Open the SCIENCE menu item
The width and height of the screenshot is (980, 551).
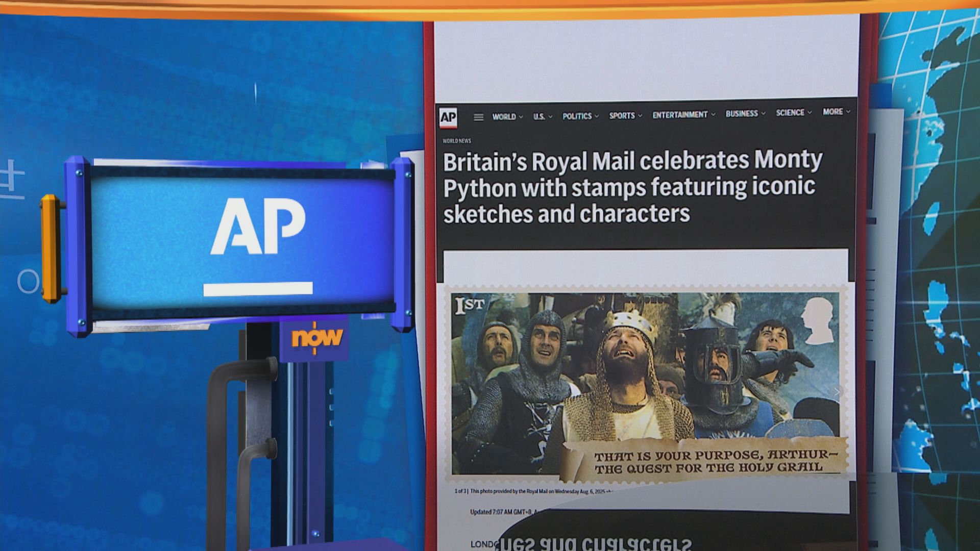790,113
